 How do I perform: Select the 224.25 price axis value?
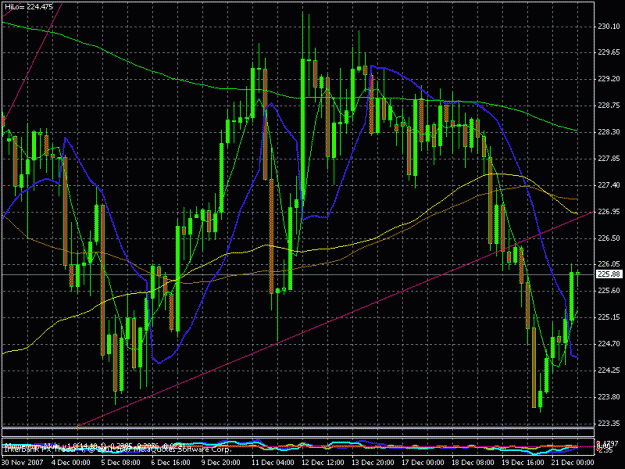[609, 370]
